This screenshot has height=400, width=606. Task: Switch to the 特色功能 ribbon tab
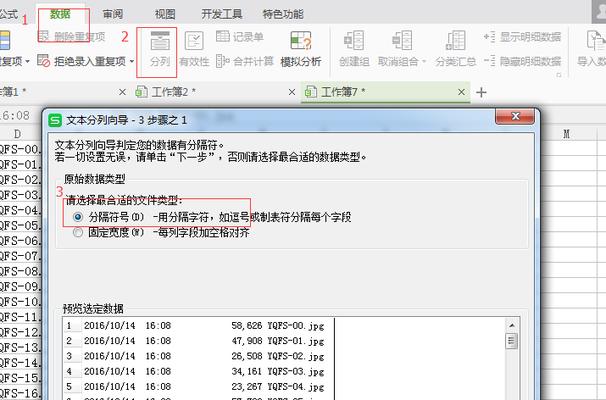tap(283, 14)
